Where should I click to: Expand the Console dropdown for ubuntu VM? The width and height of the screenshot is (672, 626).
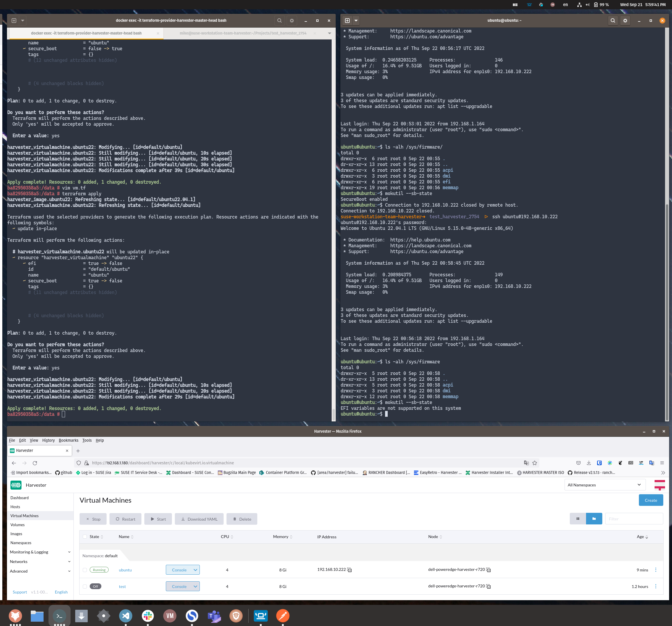point(195,570)
